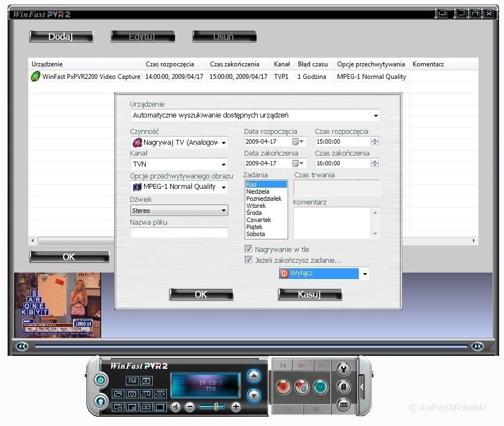Toggle the Jeżeli zakończysz zadanie checkbox
Image resolution: width=504 pixels, height=426 pixels.
[x=248, y=260]
